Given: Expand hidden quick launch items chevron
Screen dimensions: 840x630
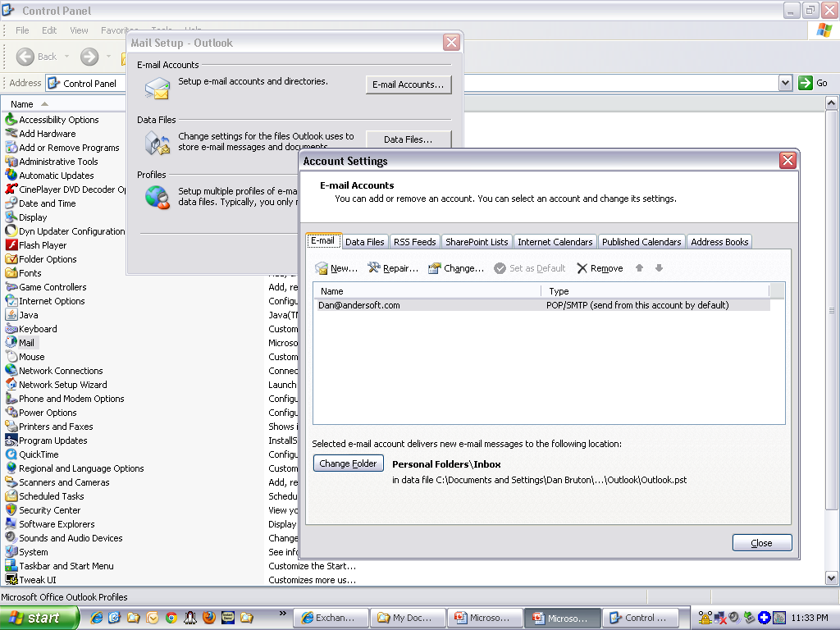Looking at the screenshot, I should (x=283, y=614).
